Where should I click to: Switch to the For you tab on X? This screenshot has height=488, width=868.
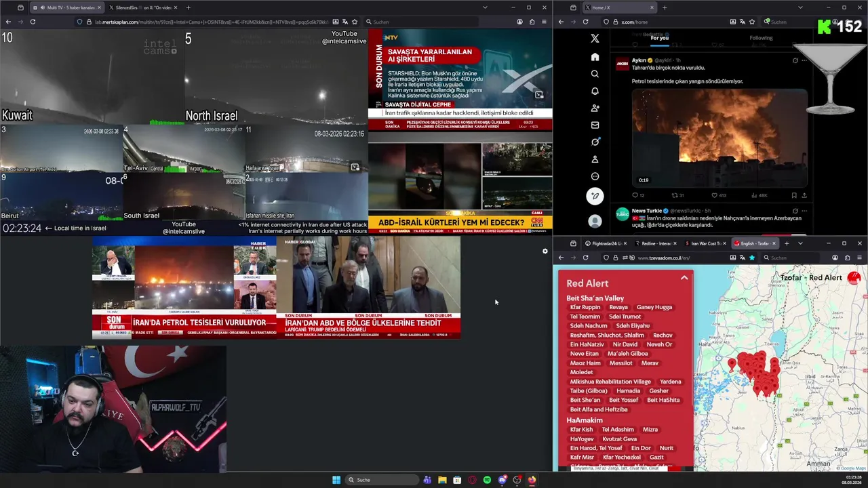[x=659, y=38]
